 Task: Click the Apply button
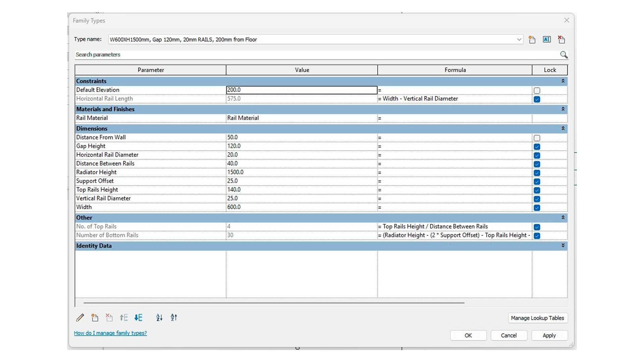pos(549,336)
